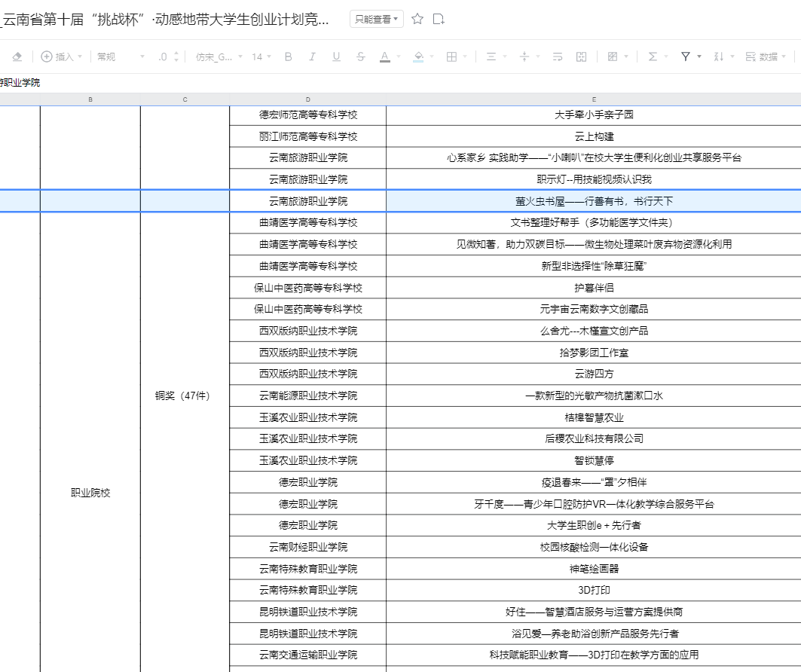
Task: Click the merge cells icon
Action: (x=581, y=57)
